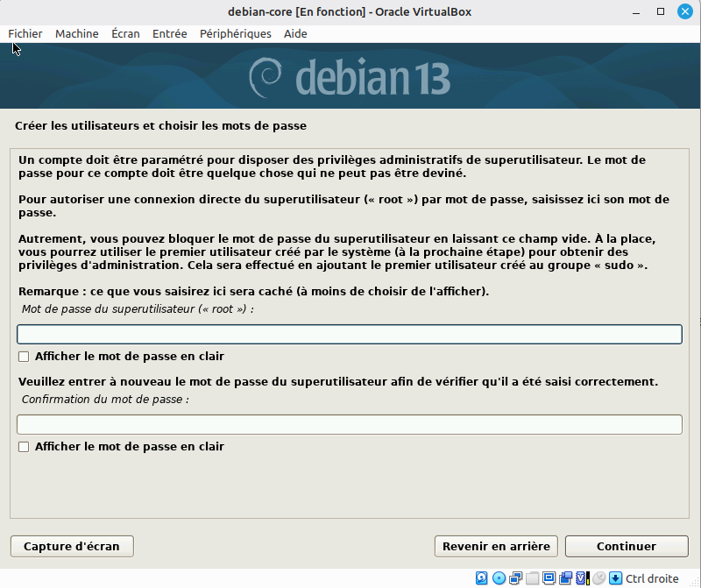
Task: Click the blue down-arrow keyboard capture icon
Action: coord(615,578)
